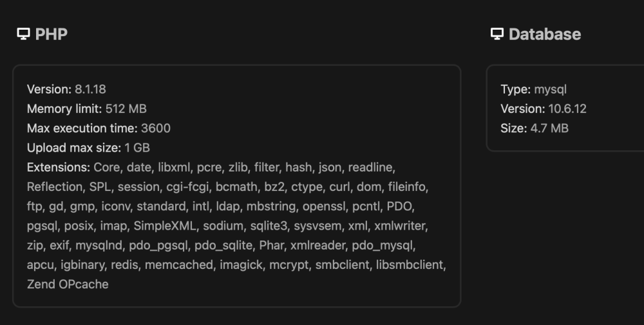Click the Memory limit 512 MB value

point(126,108)
